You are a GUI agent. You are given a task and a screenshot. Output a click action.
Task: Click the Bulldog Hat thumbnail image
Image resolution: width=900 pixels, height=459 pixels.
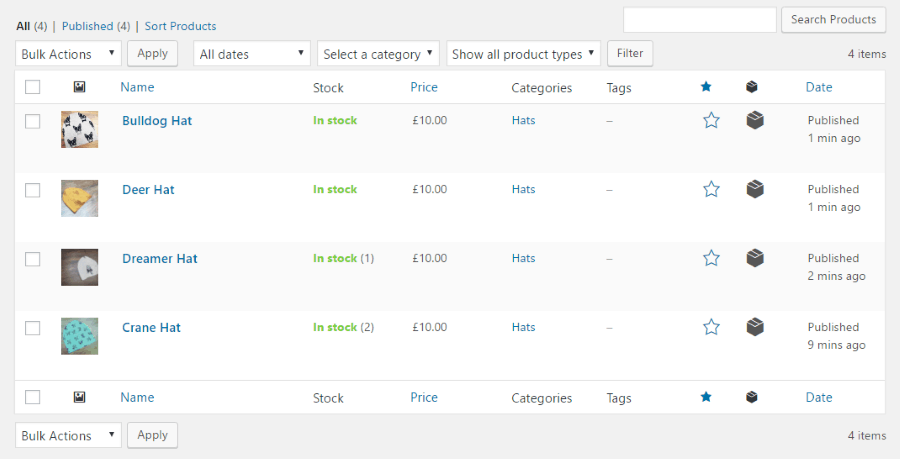tap(80, 130)
